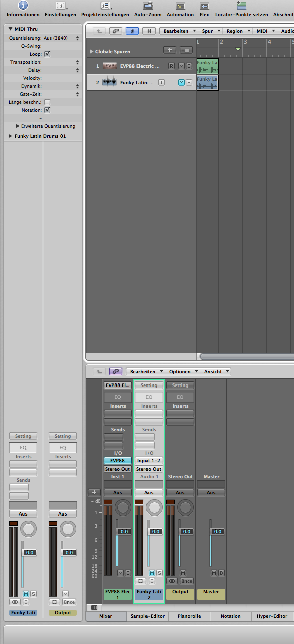
Task: Click the Auto-Zoom toolbar icon
Action: (148, 6)
